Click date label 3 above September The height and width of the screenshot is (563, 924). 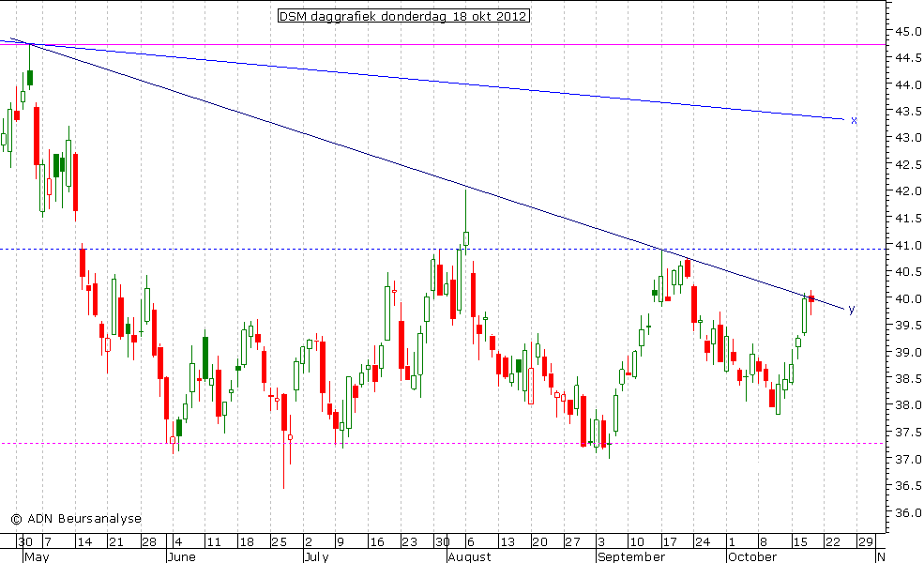pos(601,542)
